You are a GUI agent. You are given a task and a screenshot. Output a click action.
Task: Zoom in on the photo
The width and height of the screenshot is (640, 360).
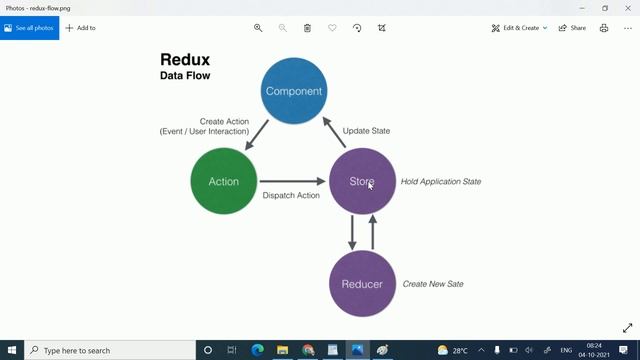[258, 28]
